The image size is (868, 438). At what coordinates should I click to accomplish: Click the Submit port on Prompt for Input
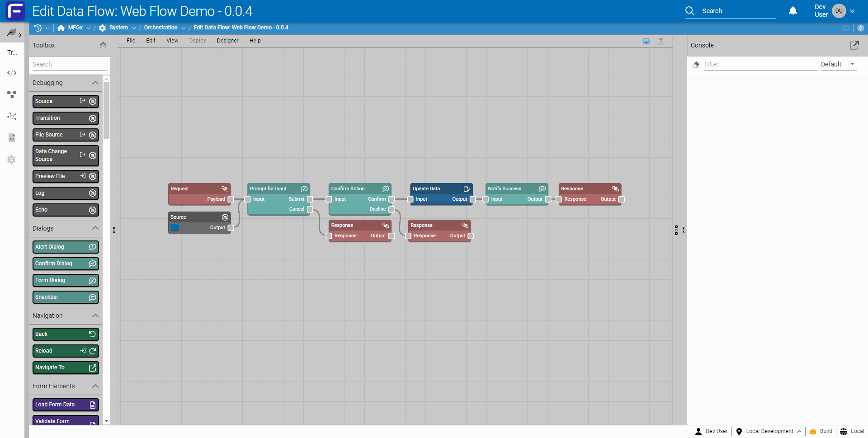click(x=310, y=199)
